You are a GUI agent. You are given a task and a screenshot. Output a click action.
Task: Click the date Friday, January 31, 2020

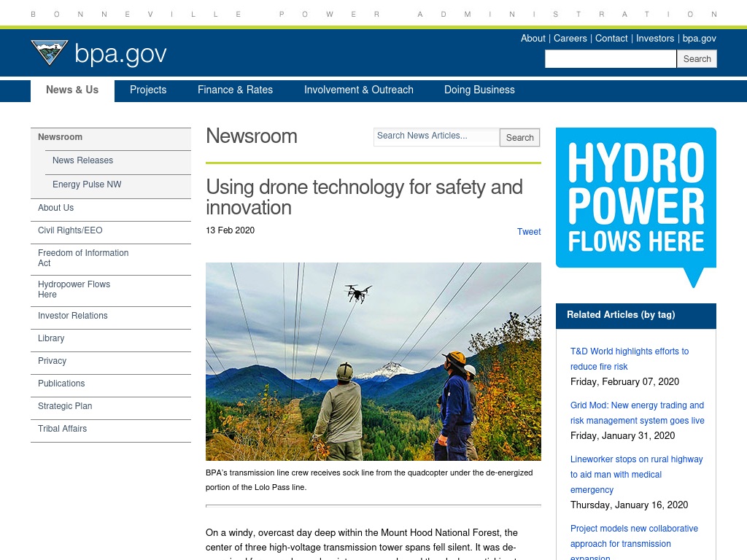click(x=623, y=436)
